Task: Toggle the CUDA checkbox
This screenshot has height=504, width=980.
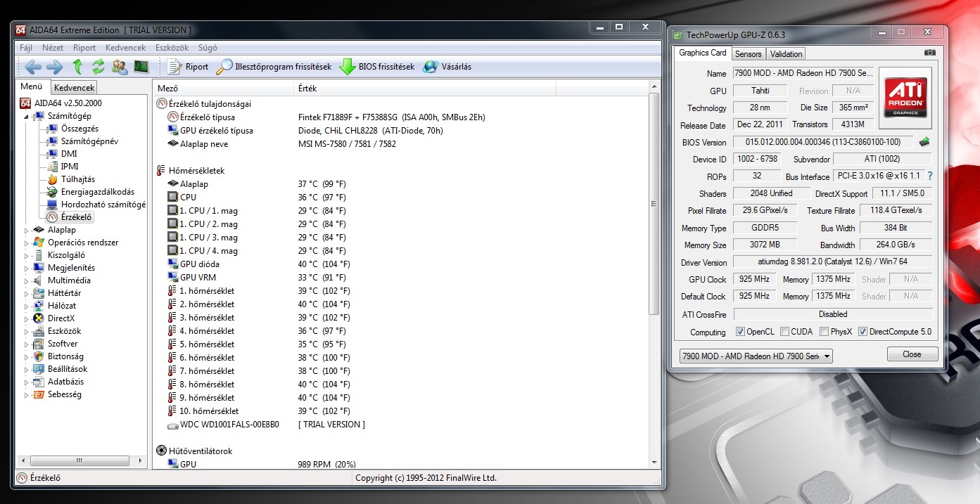Action: [x=784, y=332]
